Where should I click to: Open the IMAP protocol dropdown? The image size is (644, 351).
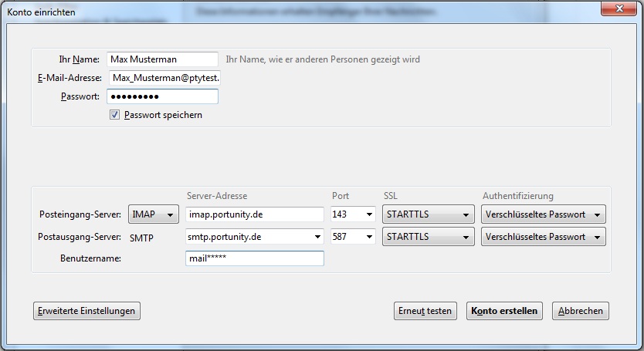click(x=154, y=214)
